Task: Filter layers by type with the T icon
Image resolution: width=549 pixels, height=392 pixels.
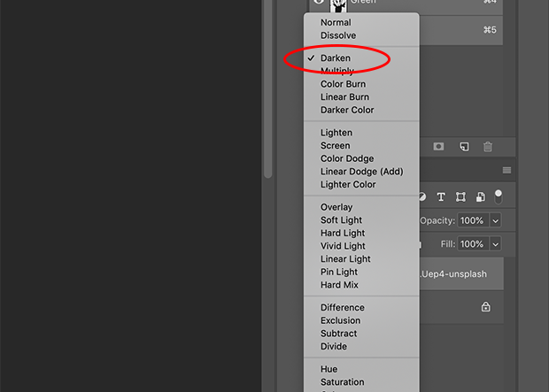Action: click(441, 197)
